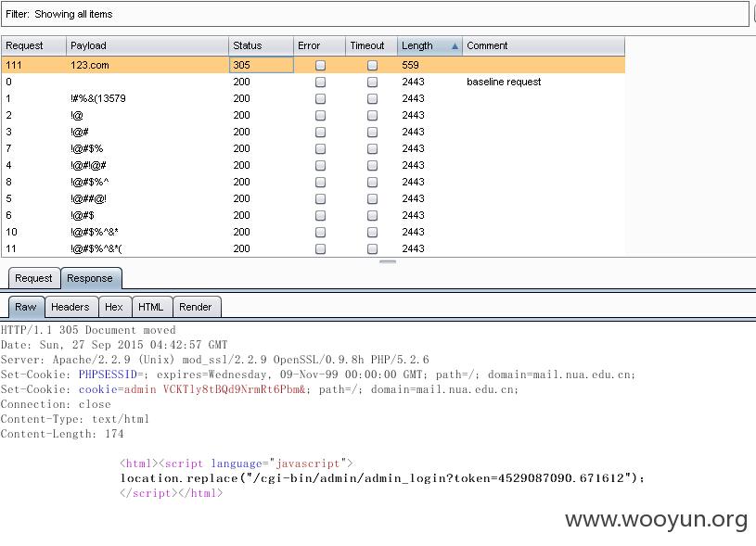Switch to the Response tab
Screen dimensions: 756x546
coord(91,278)
